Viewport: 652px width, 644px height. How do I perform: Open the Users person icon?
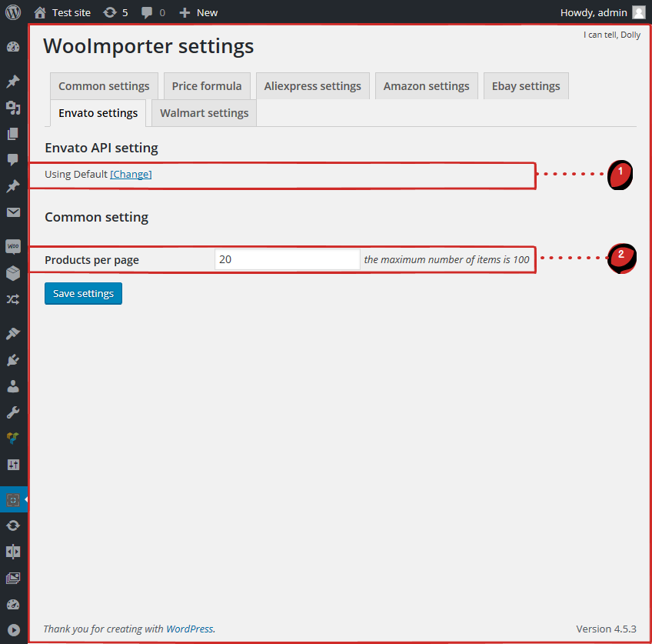[13, 386]
